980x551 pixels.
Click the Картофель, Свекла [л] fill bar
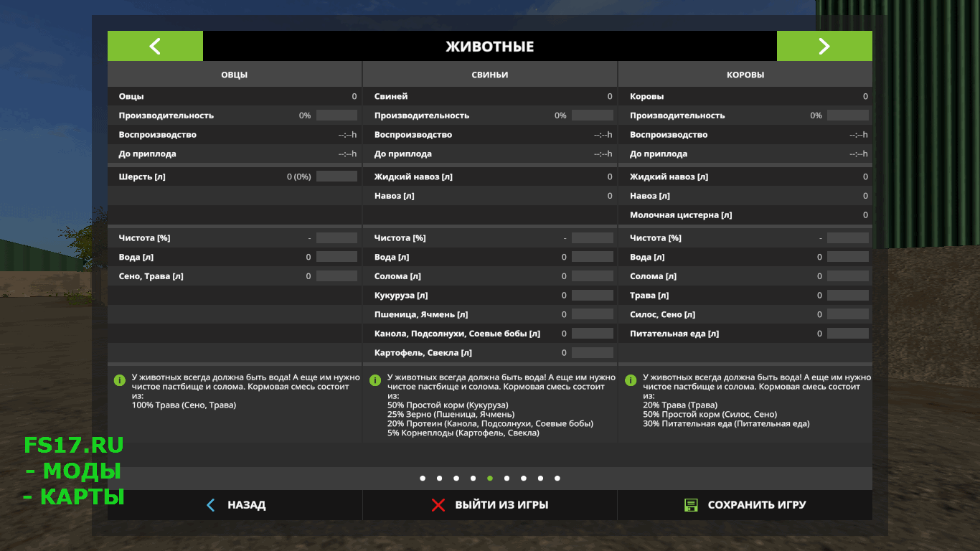(x=593, y=353)
